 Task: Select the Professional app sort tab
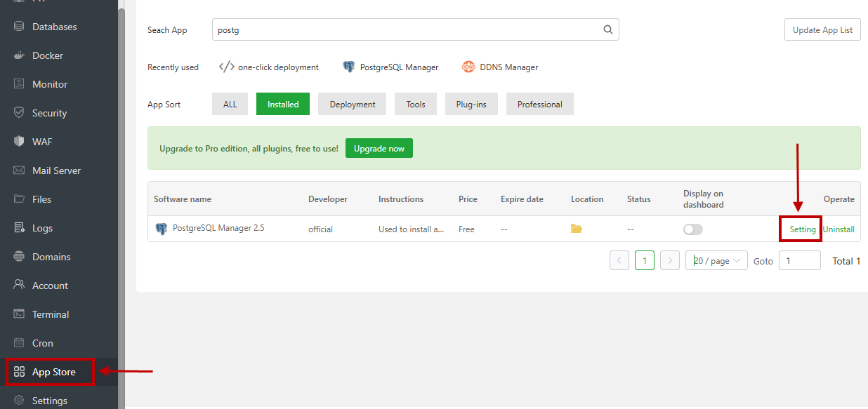pos(540,104)
